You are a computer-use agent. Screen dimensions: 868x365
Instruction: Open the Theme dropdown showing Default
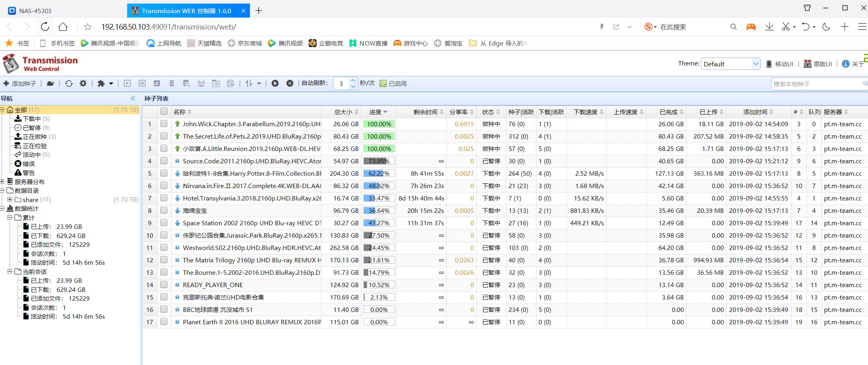click(730, 64)
